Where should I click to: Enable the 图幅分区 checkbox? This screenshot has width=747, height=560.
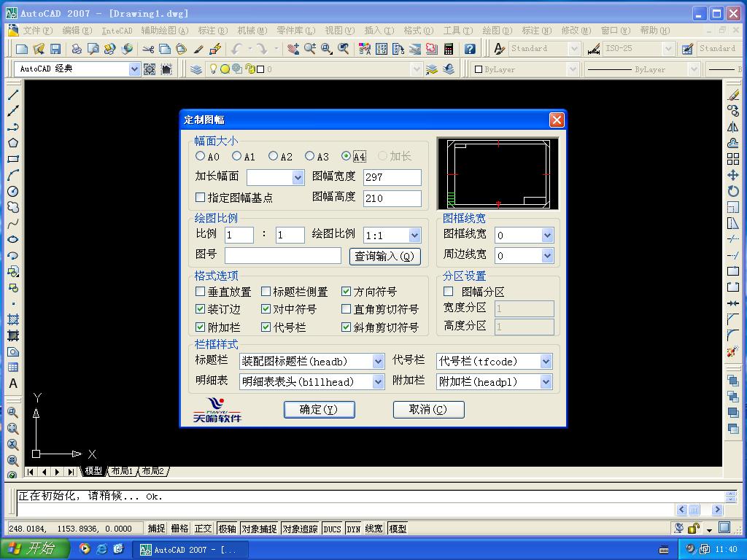point(449,291)
